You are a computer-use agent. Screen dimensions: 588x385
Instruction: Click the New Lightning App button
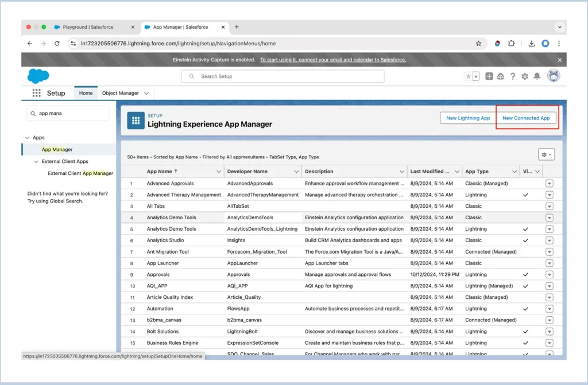click(x=468, y=118)
